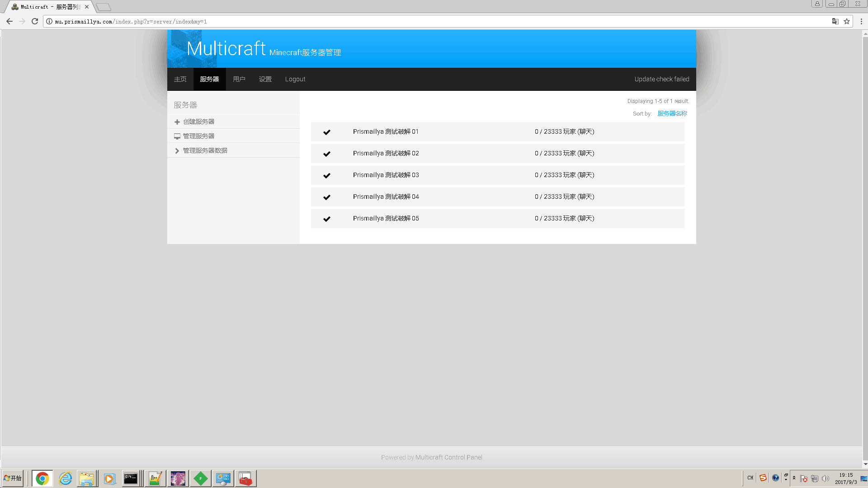Click the monitor icon beside 管理服务器
Viewport: 868px width, 488px height.
tap(177, 136)
